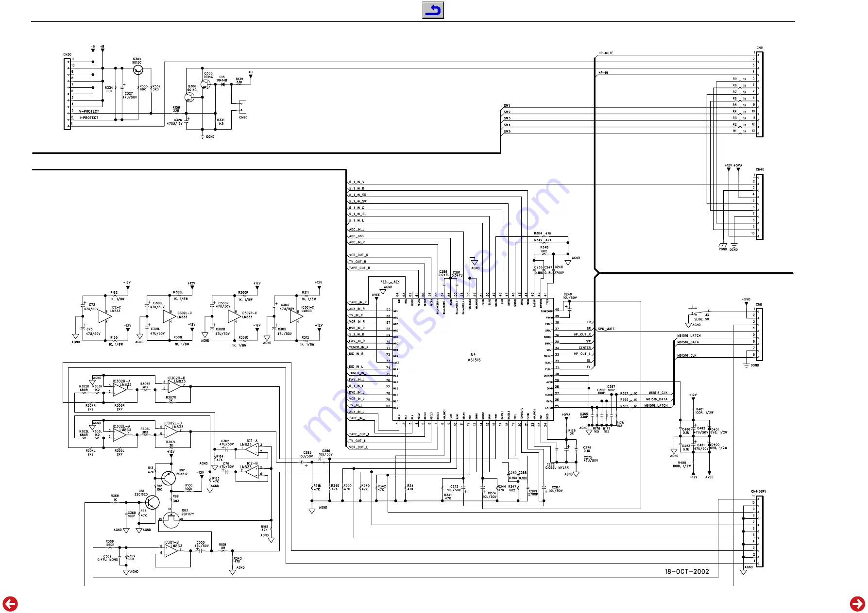Screen dimensions: 868x613
Task: Select the I-PROTECT net label
Action: (x=89, y=117)
